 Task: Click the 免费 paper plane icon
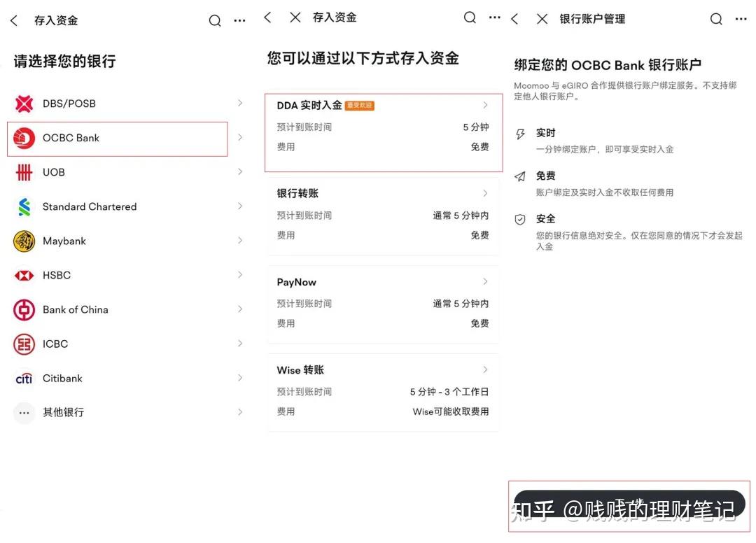[x=519, y=176]
